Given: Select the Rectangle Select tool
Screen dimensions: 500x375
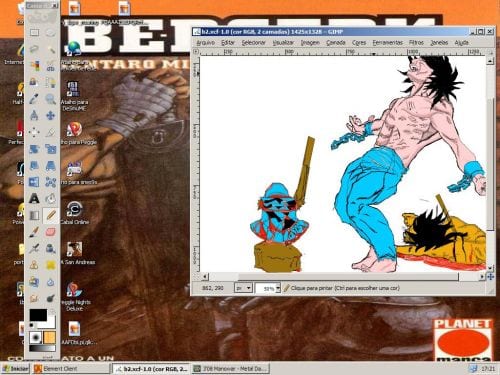Looking at the screenshot, I should click(34, 33).
